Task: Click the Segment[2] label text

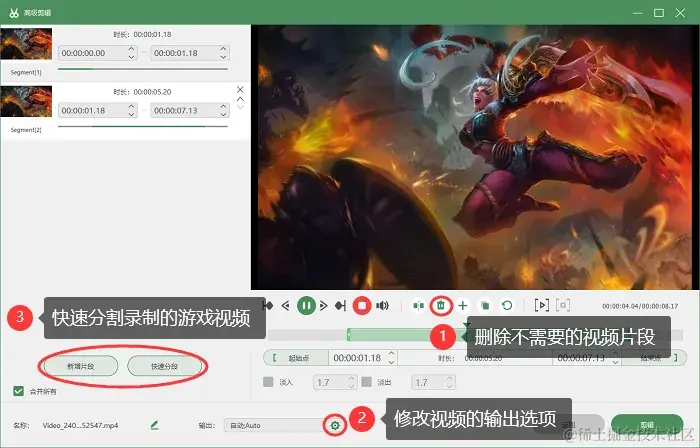Action: 26,130
